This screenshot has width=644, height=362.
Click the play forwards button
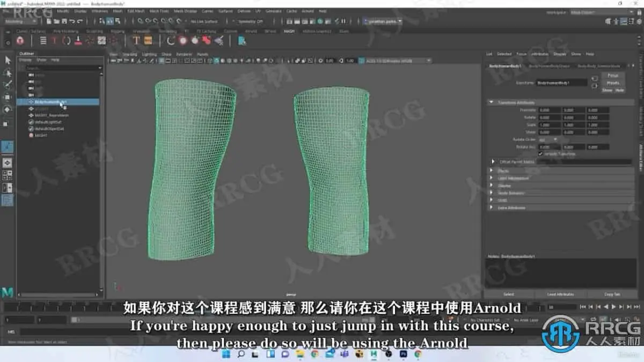[x=614, y=306]
